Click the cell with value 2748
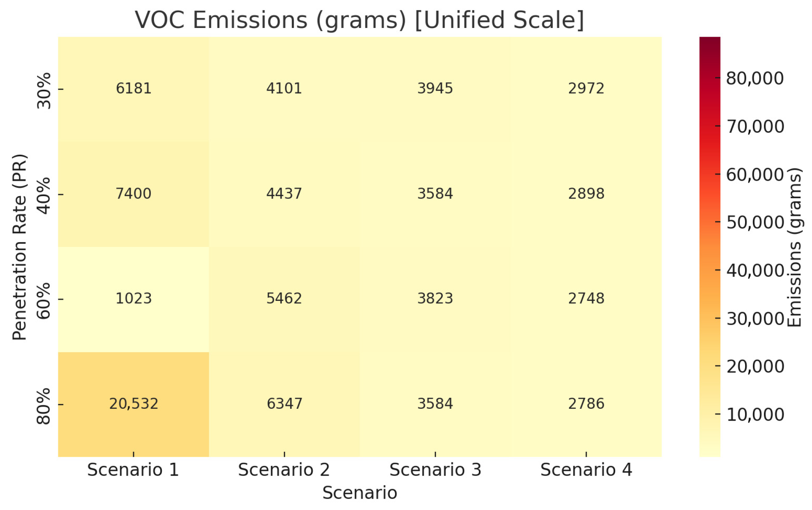 point(586,299)
